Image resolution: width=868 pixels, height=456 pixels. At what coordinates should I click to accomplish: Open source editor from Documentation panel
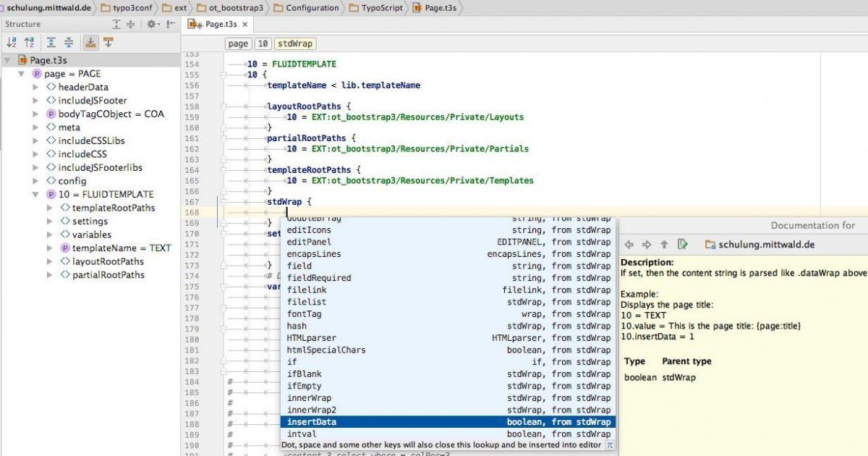[x=683, y=244]
